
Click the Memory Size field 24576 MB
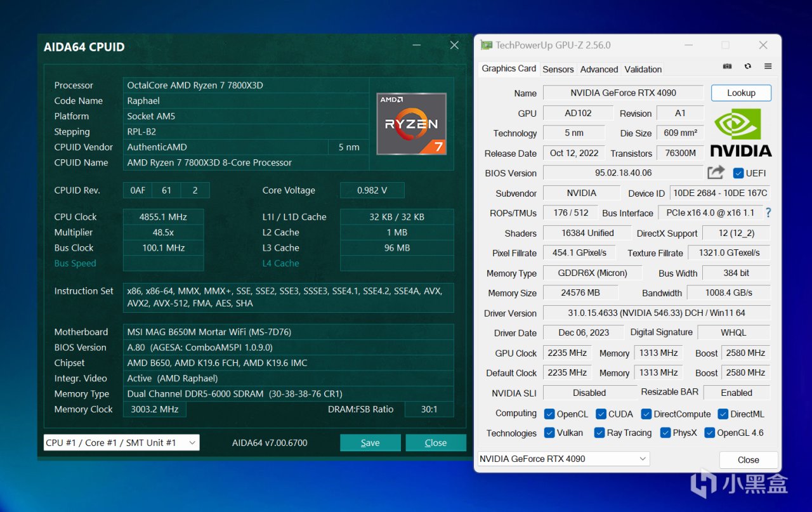click(x=580, y=292)
